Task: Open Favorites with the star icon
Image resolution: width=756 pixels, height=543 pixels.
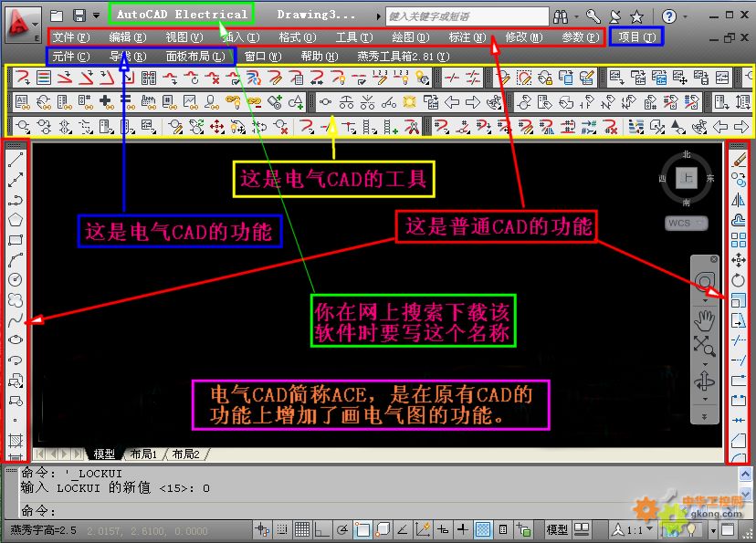Action: click(637, 16)
